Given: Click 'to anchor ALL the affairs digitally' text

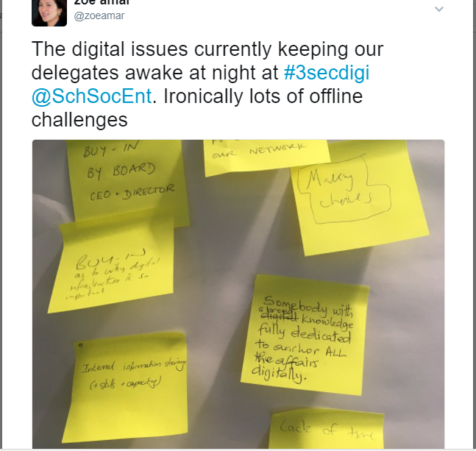Looking at the screenshot, I should click(x=299, y=361).
